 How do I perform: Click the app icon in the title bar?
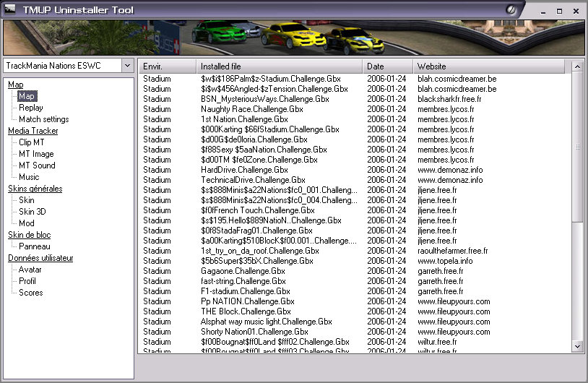tap(10, 9)
